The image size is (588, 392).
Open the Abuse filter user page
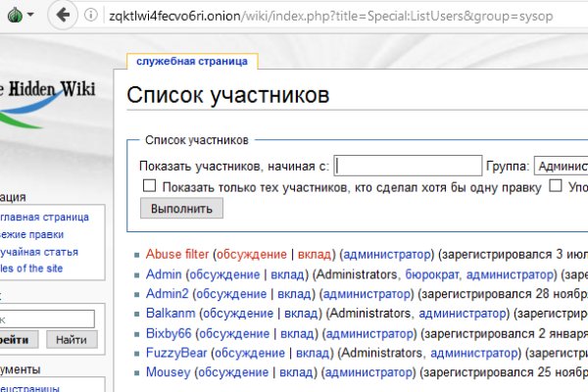click(177, 254)
